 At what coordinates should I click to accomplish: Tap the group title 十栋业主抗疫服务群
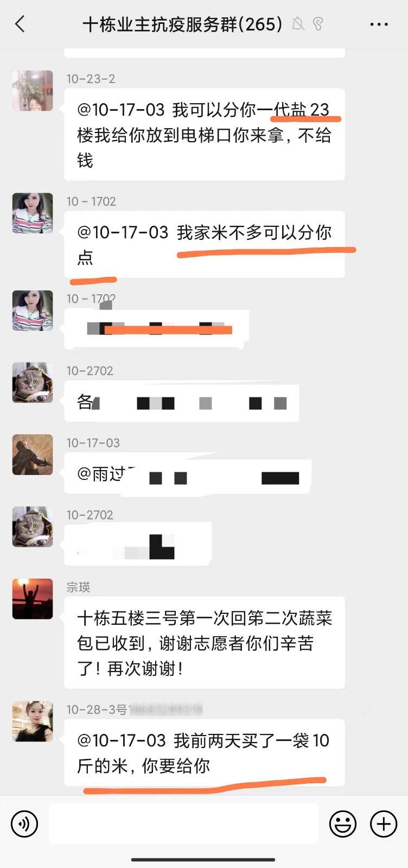pyautogui.click(x=182, y=24)
